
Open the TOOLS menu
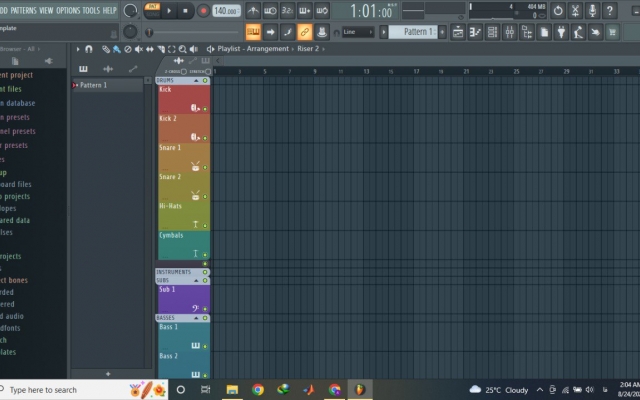pyautogui.click(x=91, y=10)
